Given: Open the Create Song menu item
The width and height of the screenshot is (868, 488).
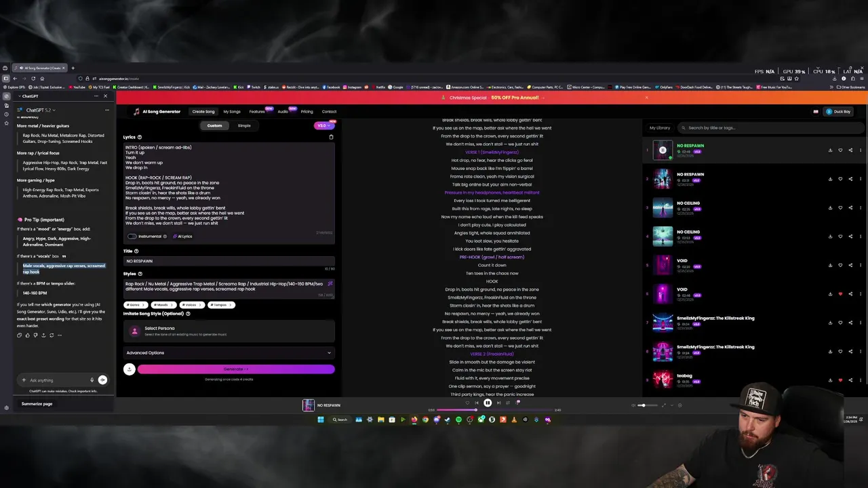Looking at the screenshot, I should (x=203, y=111).
